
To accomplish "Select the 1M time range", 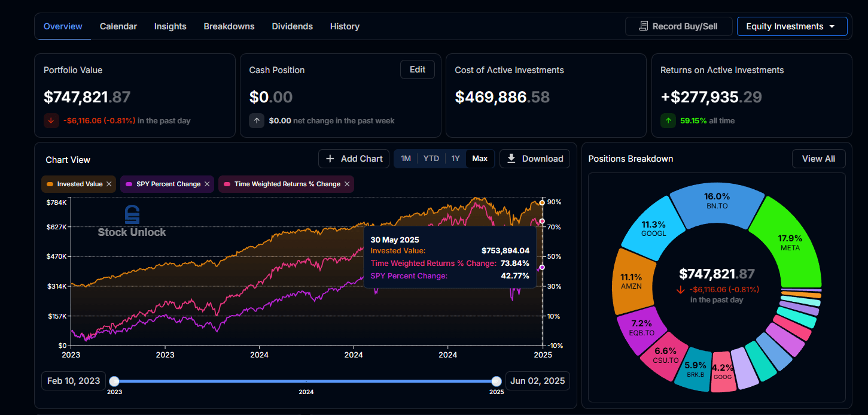I will (x=406, y=159).
